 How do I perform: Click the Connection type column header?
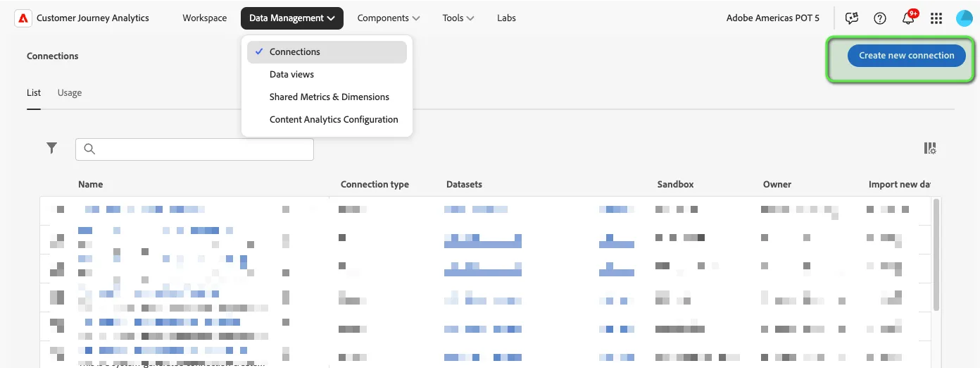375,185
